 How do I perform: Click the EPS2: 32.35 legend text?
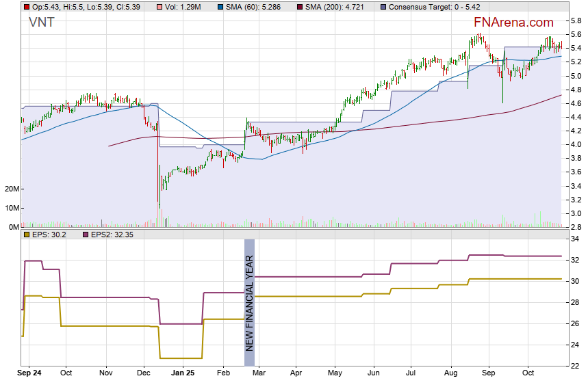[x=114, y=235]
